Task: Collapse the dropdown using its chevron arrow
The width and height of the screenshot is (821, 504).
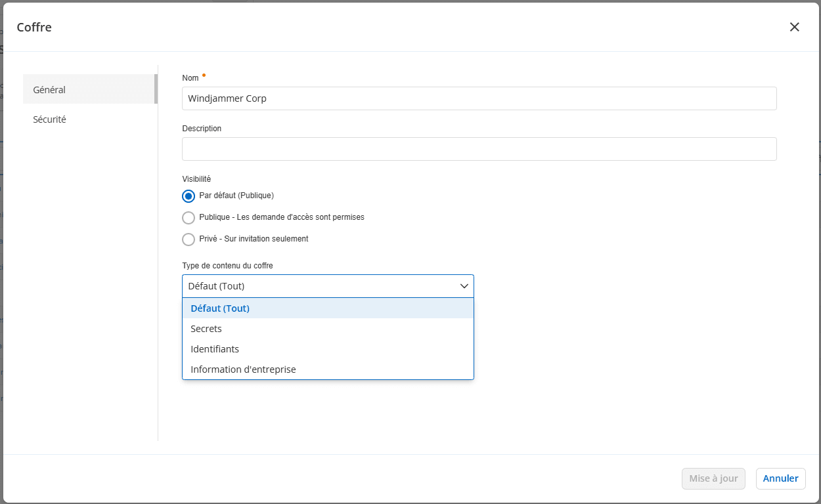Action: coord(464,286)
